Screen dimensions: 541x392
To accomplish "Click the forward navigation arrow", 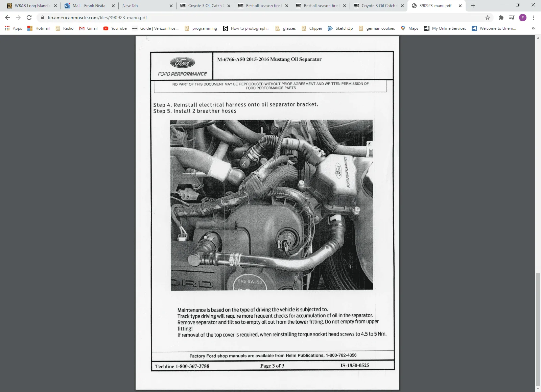I will coord(18,18).
